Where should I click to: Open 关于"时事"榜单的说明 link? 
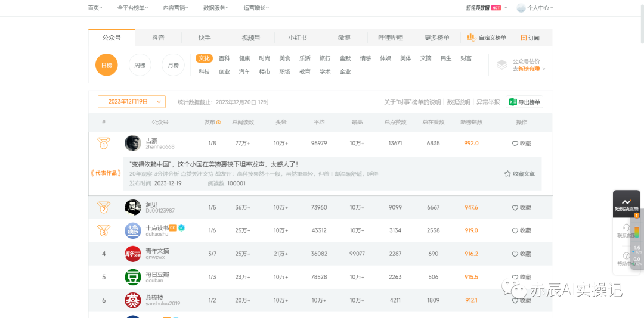click(412, 102)
